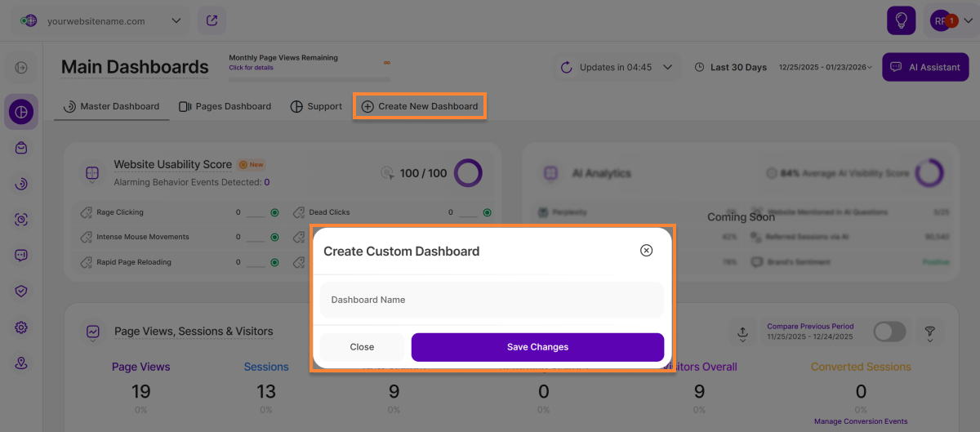Click the chat bubble sidebar icon
Screen dimensions: 980x432
tap(21, 255)
